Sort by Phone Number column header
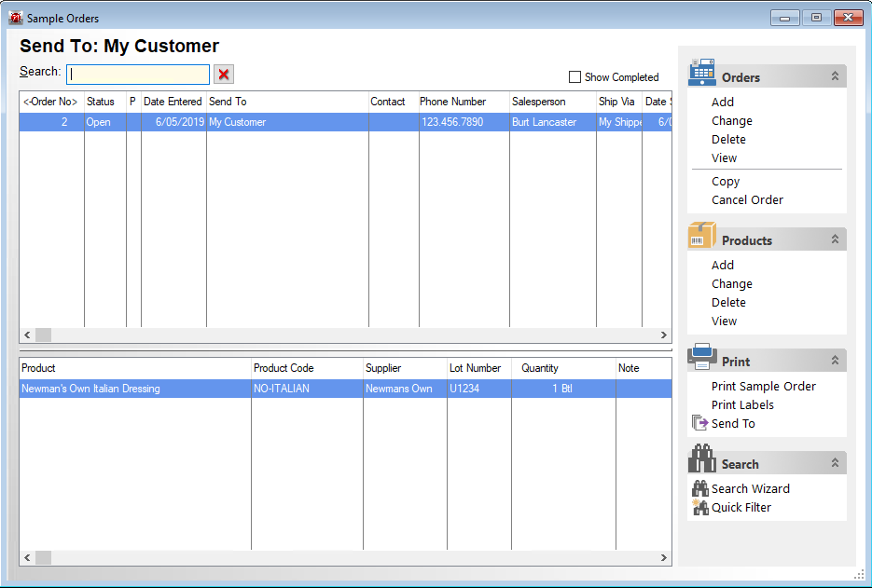Screen dimensions: 872x588 click(x=464, y=102)
